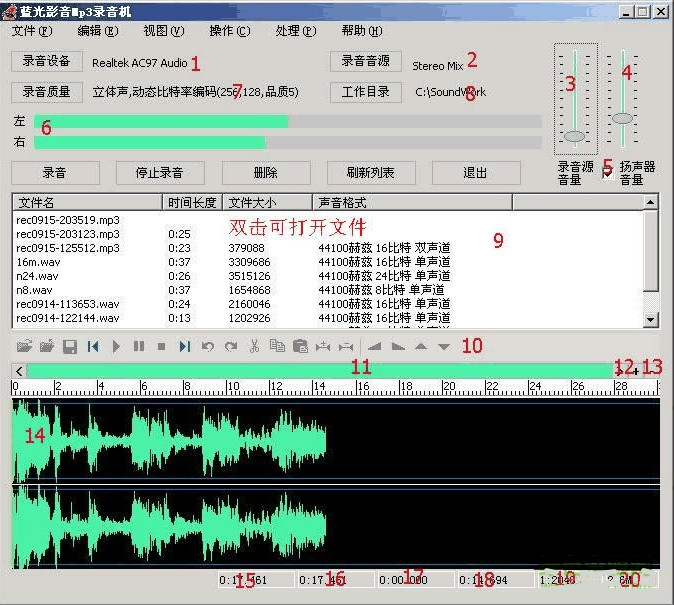The image size is (674, 605).
Task: Skip to end of the audio
Action: pos(184,346)
